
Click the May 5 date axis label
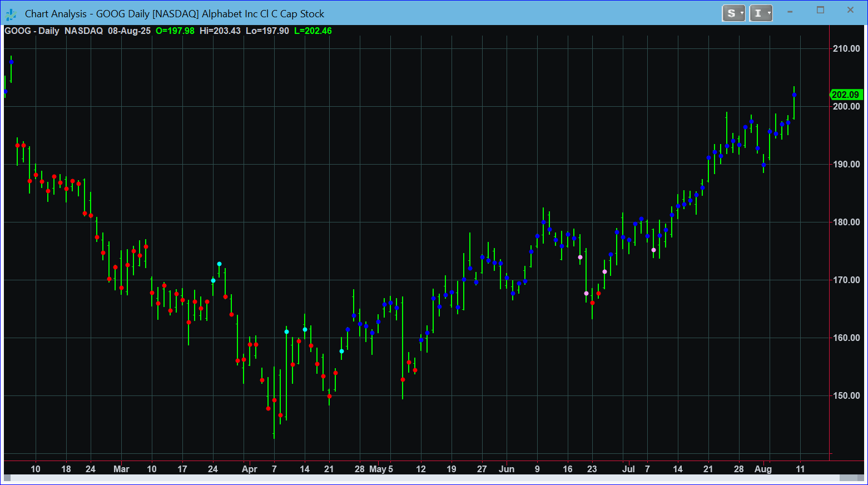point(381,469)
